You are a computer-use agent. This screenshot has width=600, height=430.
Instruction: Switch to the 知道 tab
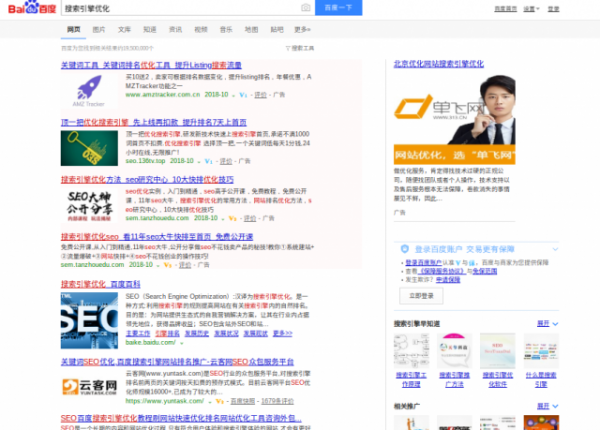click(x=150, y=29)
